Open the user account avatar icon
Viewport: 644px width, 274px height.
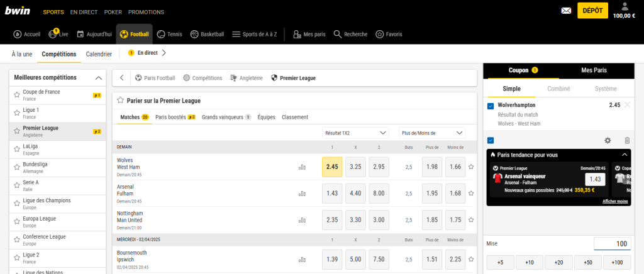pos(625,6)
